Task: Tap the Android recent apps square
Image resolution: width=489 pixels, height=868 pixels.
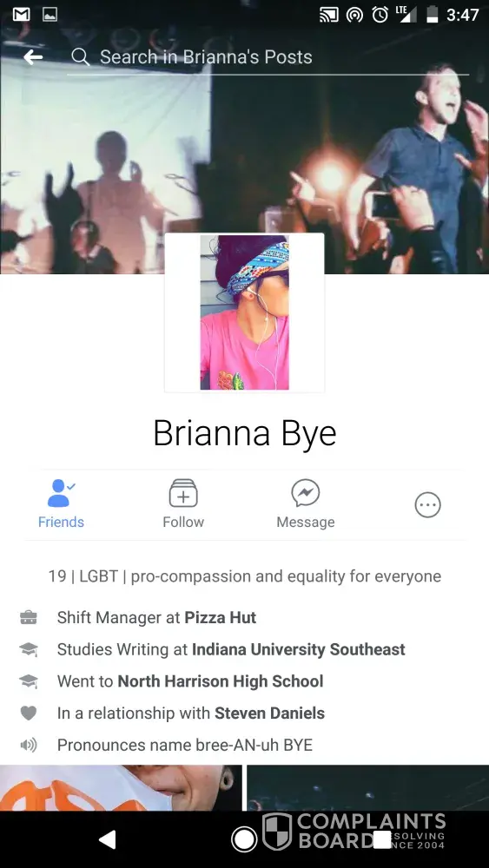Action: (x=382, y=839)
